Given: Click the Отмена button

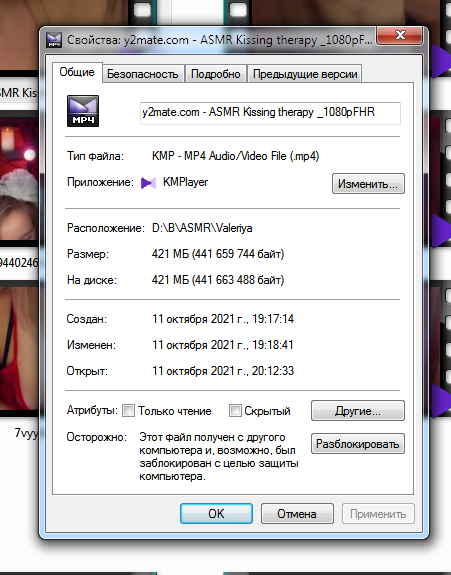Looking at the screenshot, I should 297,514.
